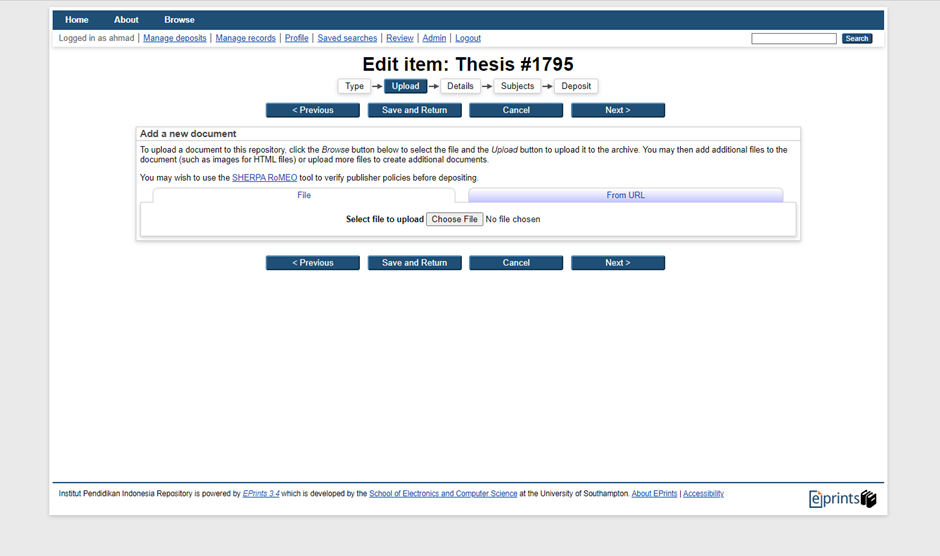Select the File tab
Screen dimensions: 940x556
[x=304, y=195]
